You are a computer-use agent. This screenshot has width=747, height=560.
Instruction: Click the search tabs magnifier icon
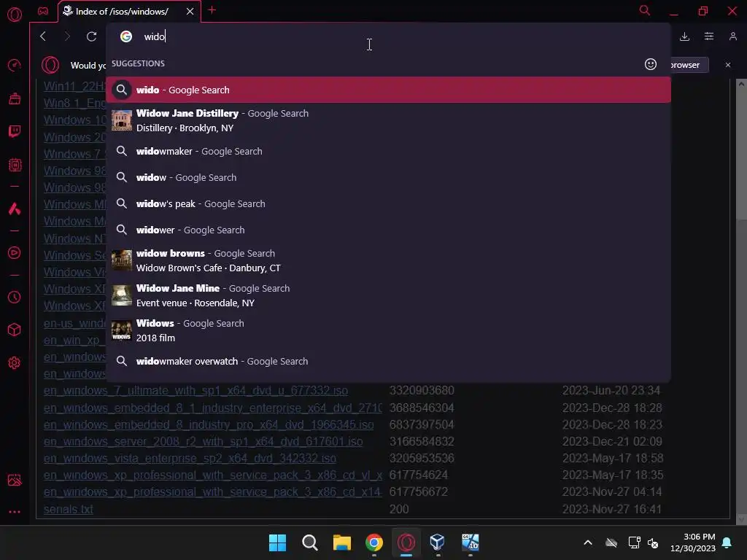pyautogui.click(x=645, y=10)
